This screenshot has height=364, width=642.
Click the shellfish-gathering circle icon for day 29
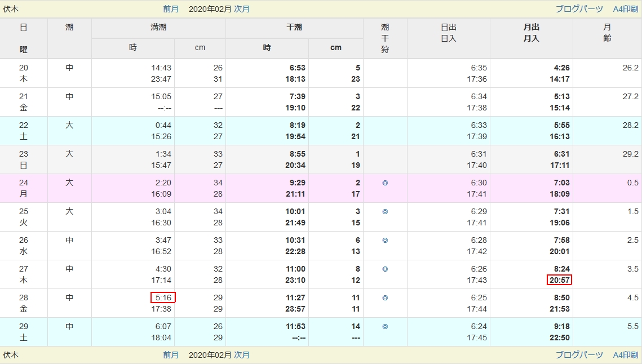click(x=385, y=326)
